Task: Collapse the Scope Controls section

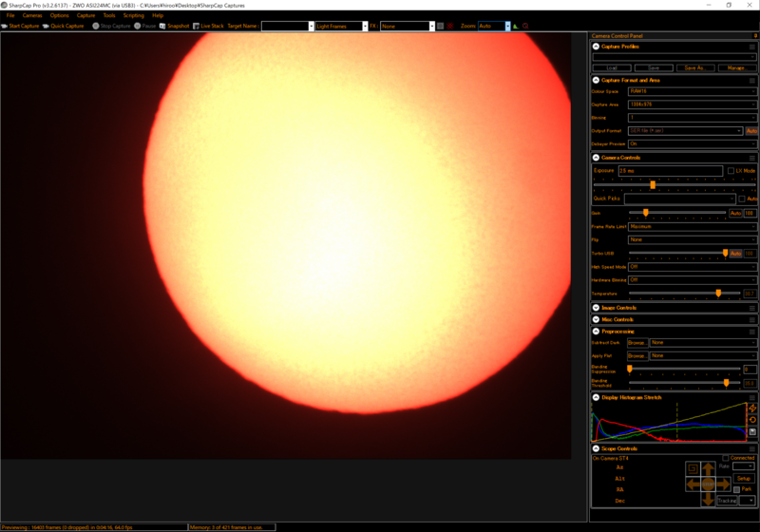Action: [596, 448]
